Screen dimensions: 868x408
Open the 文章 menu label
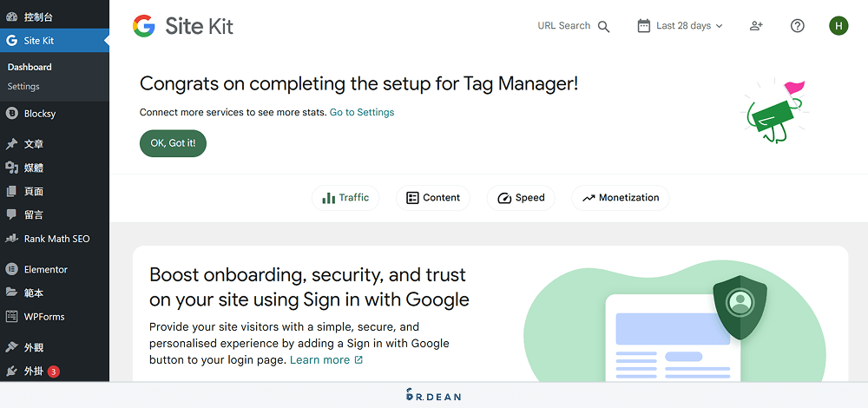[x=34, y=144]
